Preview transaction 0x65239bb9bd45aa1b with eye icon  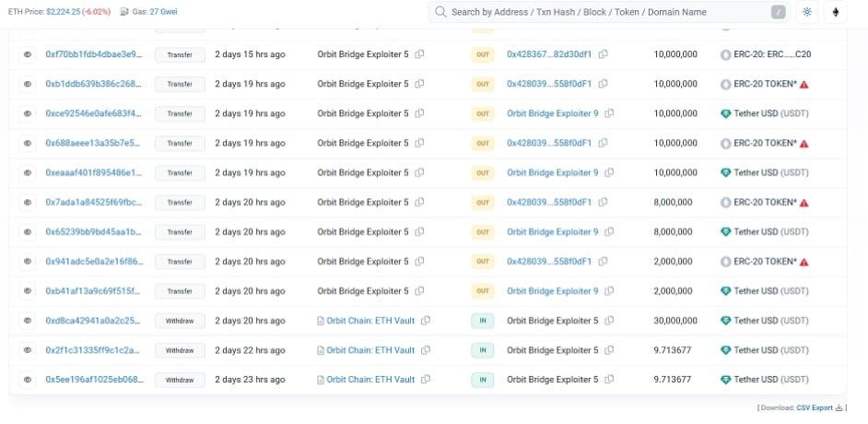tap(28, 232)
